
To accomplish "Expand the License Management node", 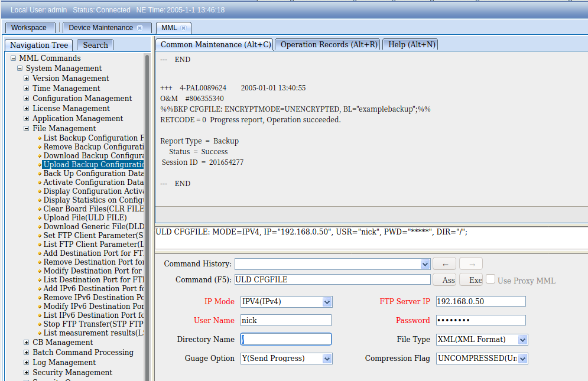I will pos(26,108).
